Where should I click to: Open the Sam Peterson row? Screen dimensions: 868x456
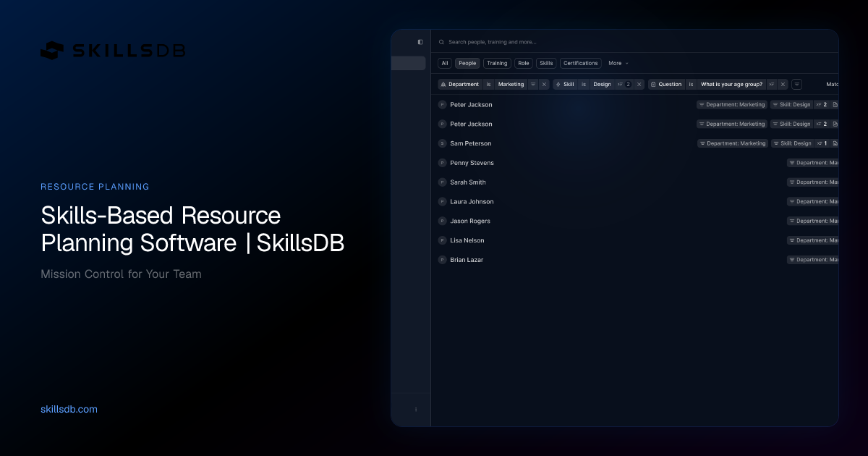pyautogui.click(x=635, y=143)
